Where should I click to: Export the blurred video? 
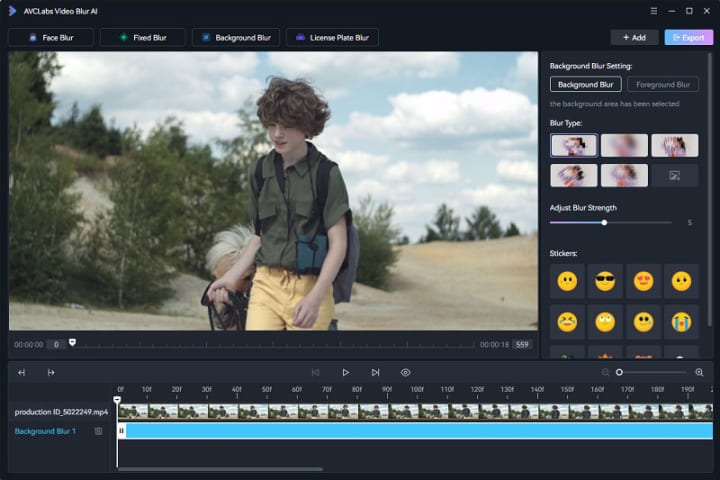(x=689, y=38)
